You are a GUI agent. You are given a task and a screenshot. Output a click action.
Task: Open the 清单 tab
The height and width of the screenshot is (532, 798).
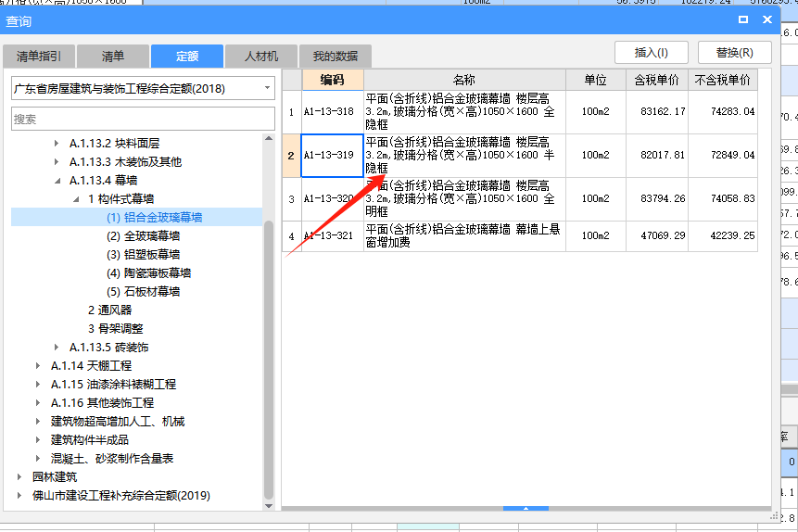[x=113, y=56]
